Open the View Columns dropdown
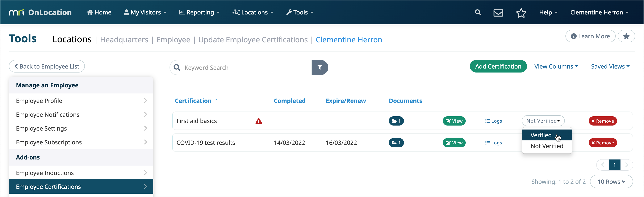644x197 pixels. click(556, 66)
